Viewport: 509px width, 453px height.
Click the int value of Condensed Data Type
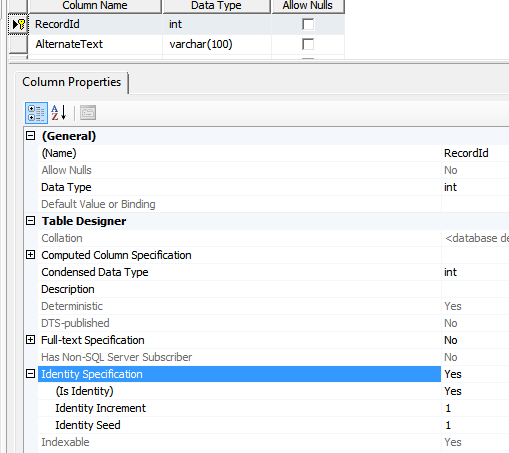pyautogui.click(x=475, y=272)
